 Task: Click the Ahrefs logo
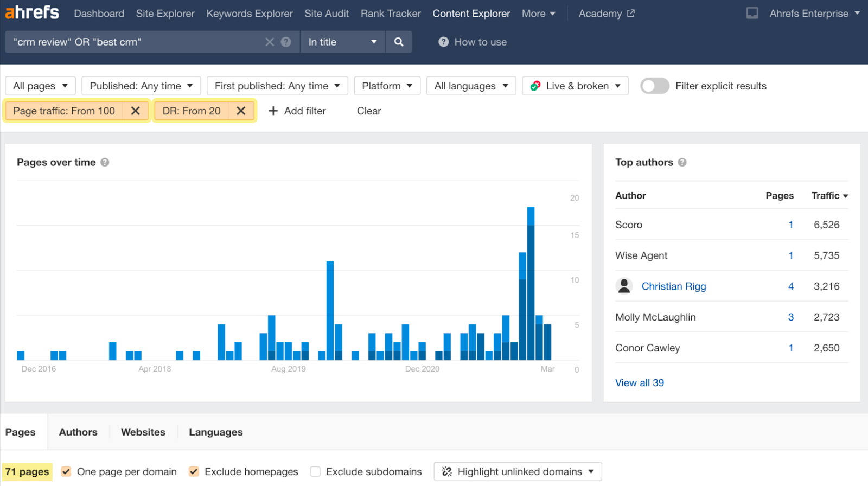32,12
